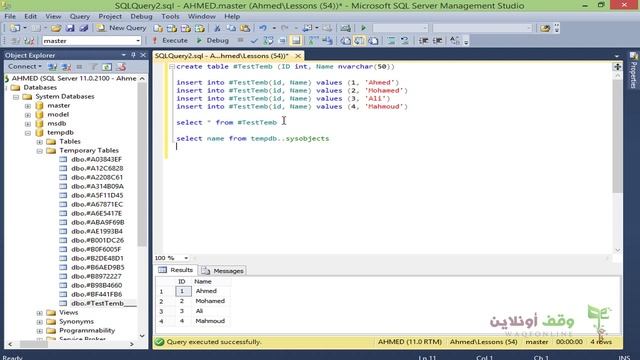Screen dimensions: 640x360
Task: Toggle Results to Text mode button
Action: click(x=345, y=41)
